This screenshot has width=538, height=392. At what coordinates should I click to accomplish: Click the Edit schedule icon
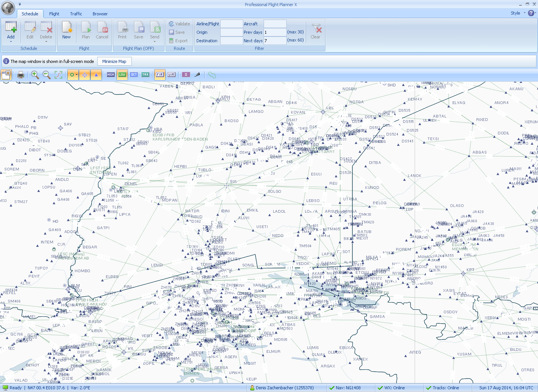click(30, 28)
